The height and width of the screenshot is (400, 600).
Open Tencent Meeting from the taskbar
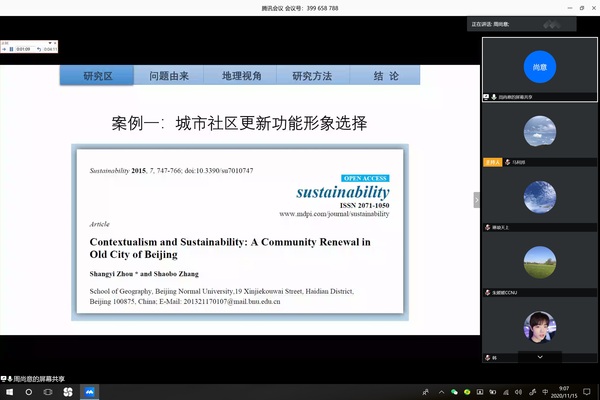pos(90,393)
